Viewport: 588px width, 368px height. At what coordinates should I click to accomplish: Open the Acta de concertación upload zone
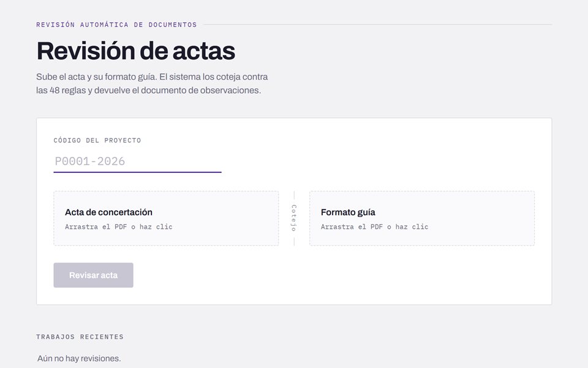tap(166, 218)
